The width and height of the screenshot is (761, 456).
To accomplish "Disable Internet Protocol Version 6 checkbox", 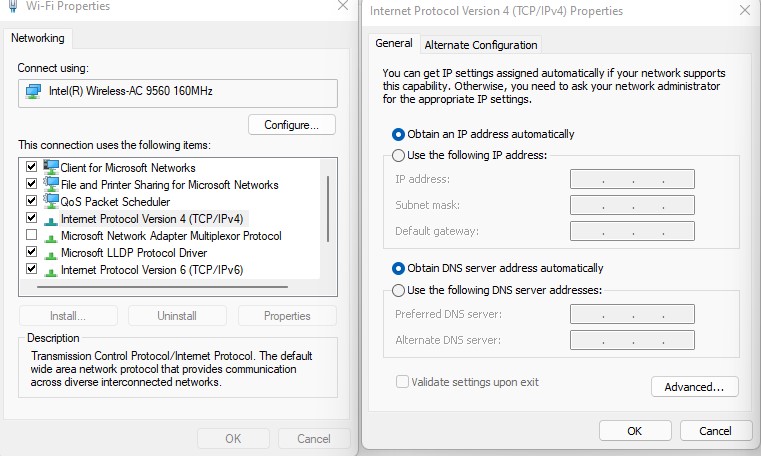I will point(31,270).
